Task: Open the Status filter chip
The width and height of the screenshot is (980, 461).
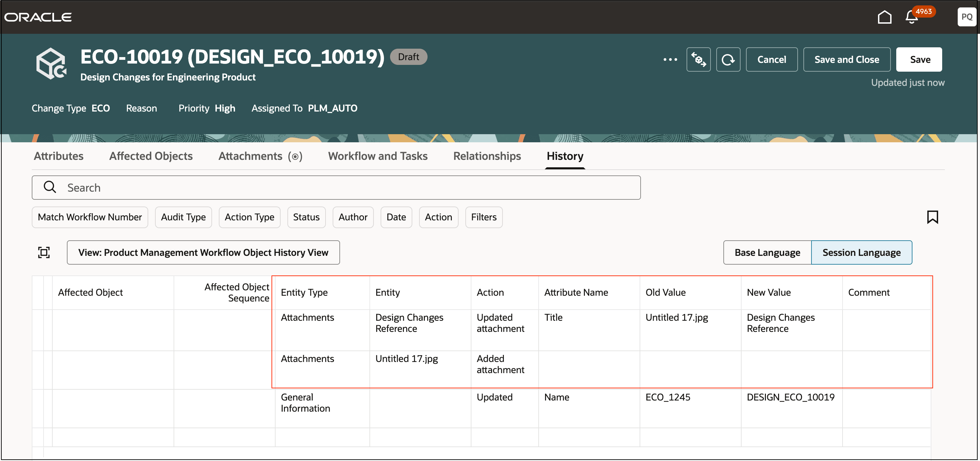Action: (x=306, y=217)
